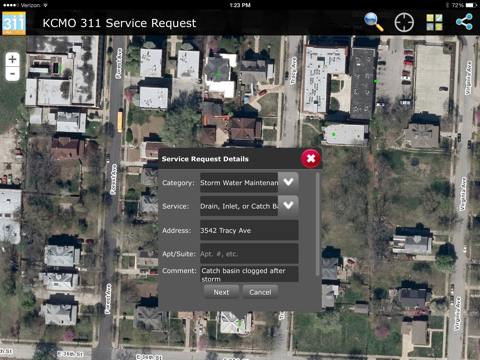Tap the Category: label
This screenshot has height=360, width=480.
pos(178,183)
